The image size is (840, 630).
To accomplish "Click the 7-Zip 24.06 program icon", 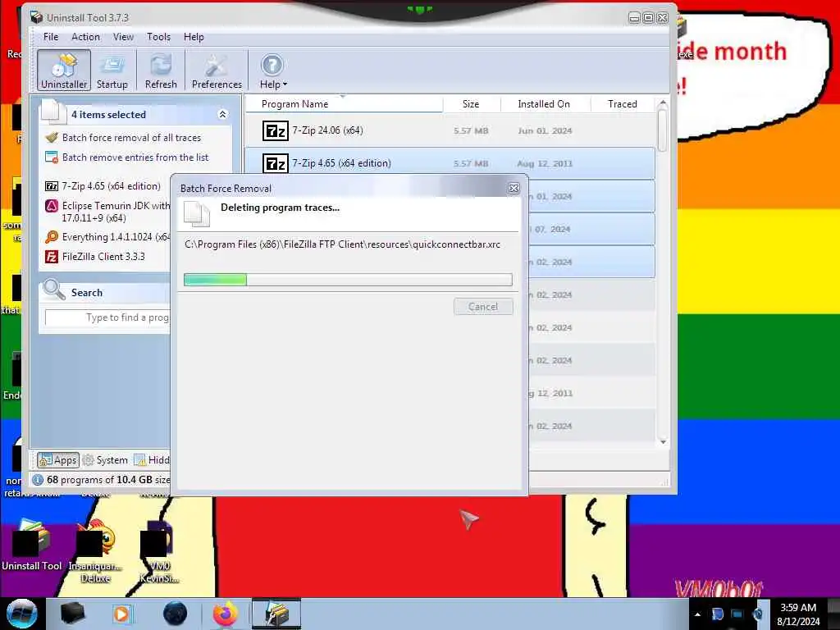I will [x=276, y=130].
